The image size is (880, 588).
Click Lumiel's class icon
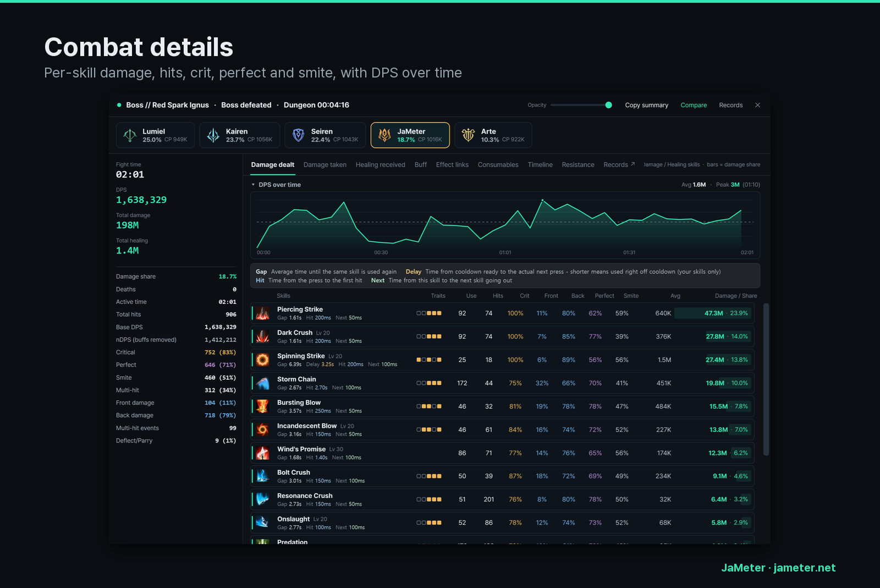(x=130, y=135)
